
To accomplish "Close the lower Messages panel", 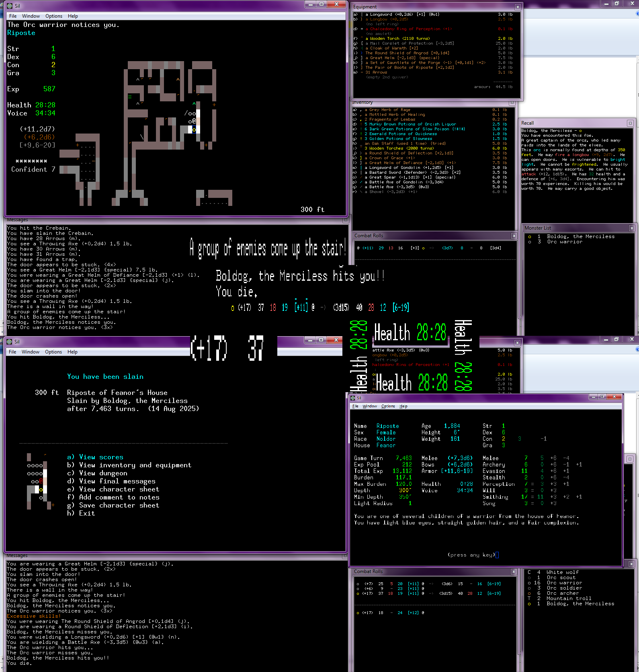I will click(345, 556).
